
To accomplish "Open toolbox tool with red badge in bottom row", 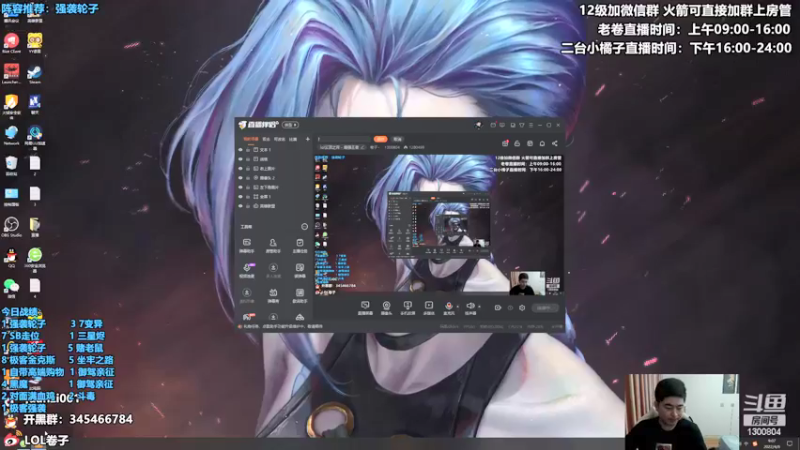I will point(247,317).
